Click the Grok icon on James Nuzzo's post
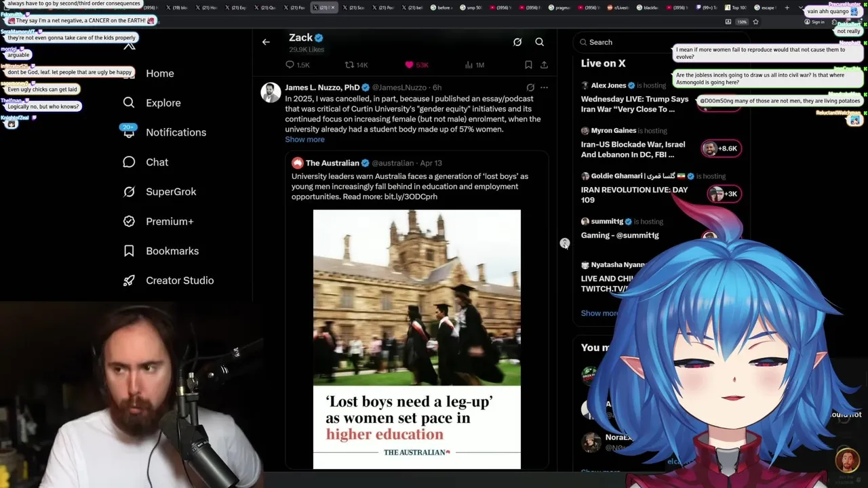 tap(530, 87)
